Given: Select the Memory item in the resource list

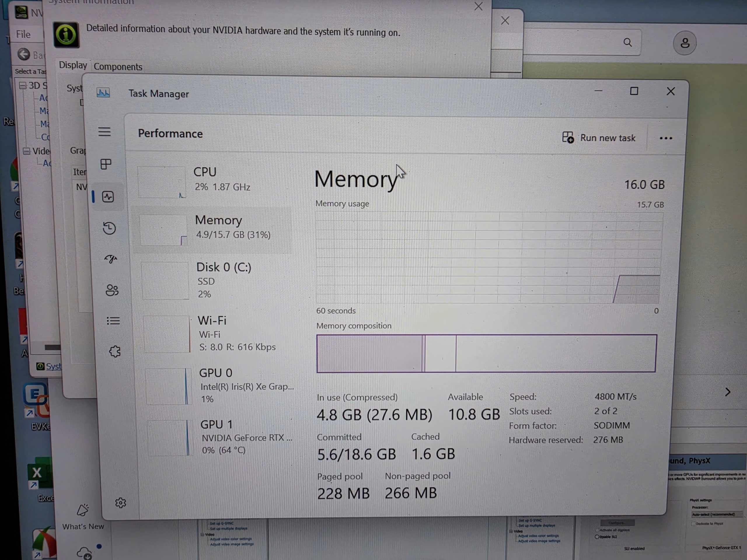Looking at the screenshot, I should tap(213, 230).
